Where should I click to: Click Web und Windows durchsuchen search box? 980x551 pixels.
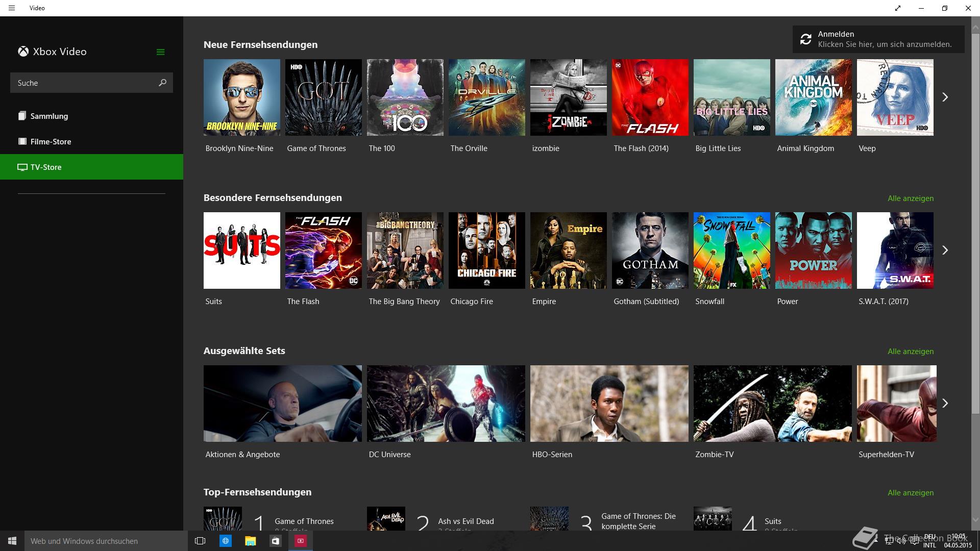pos(106,541)
